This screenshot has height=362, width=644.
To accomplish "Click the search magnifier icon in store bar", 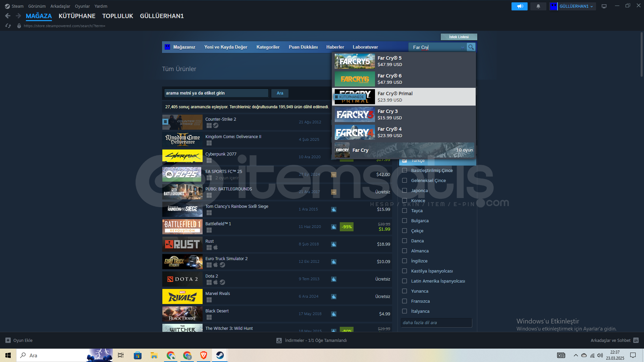I will pyautogui.click(x=471, y=47).
